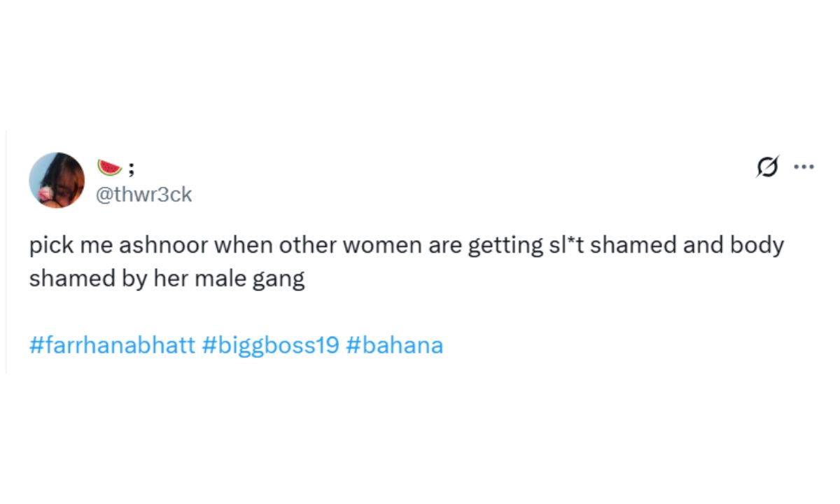Open the Grok explain-this-post icon

click(768, 168)
